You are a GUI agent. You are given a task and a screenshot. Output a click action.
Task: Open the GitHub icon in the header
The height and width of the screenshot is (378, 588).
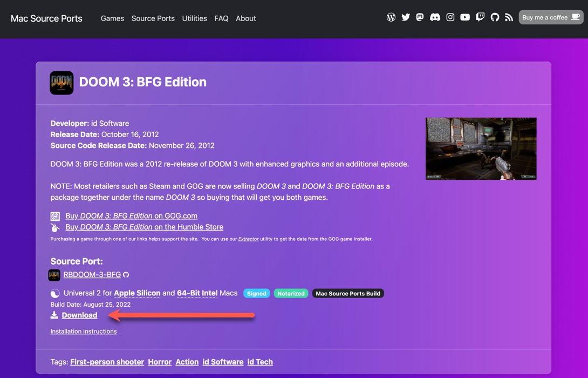click(x=495, y=17)
